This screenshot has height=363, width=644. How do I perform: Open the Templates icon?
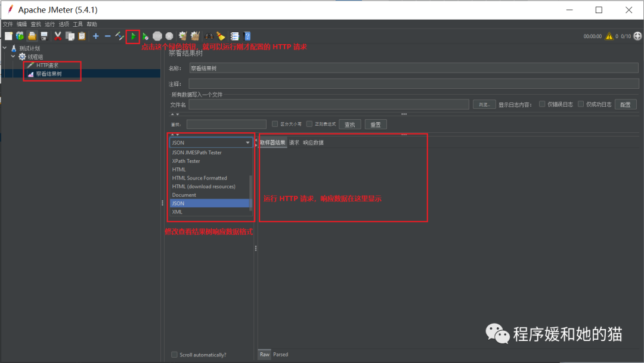[20, 36]
